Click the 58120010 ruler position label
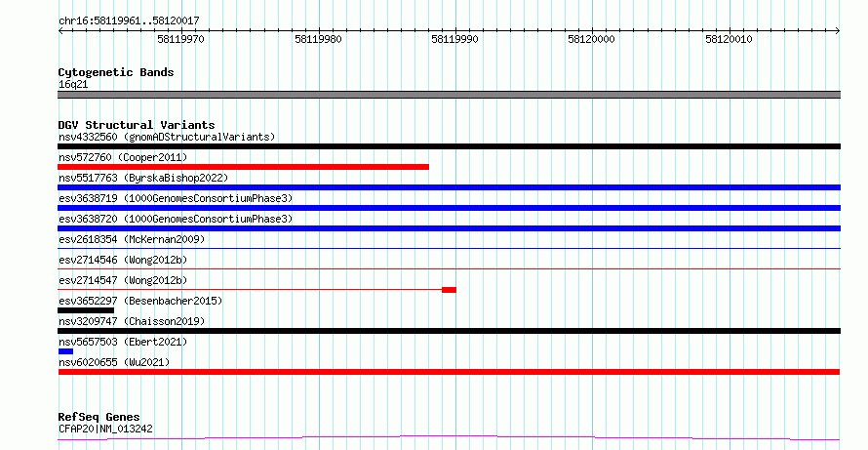 730,39
